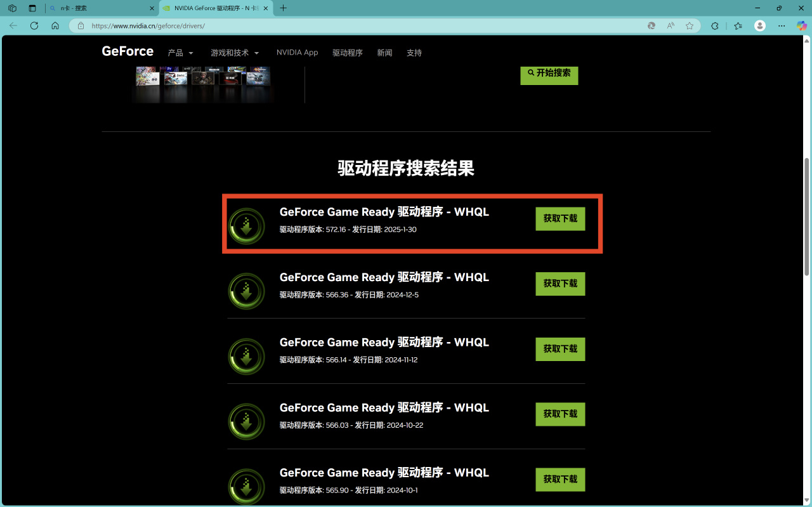The image size is (812, 507).
Task: Click download icon for driver 565.90
Action: (x=246, y=487)
